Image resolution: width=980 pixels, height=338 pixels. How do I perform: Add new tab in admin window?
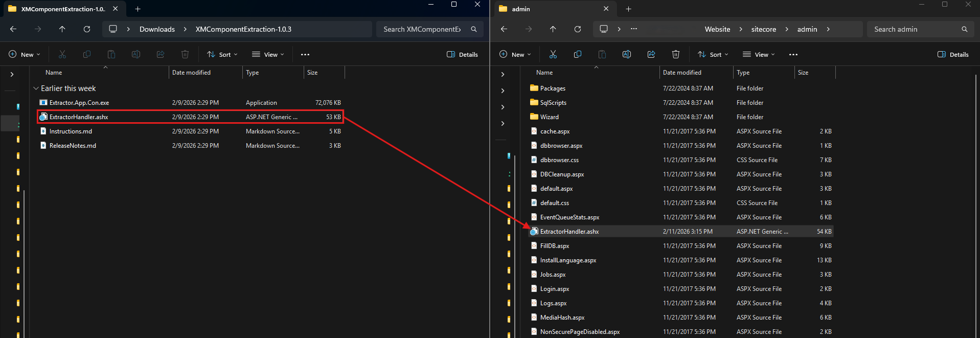click(629, 9)
